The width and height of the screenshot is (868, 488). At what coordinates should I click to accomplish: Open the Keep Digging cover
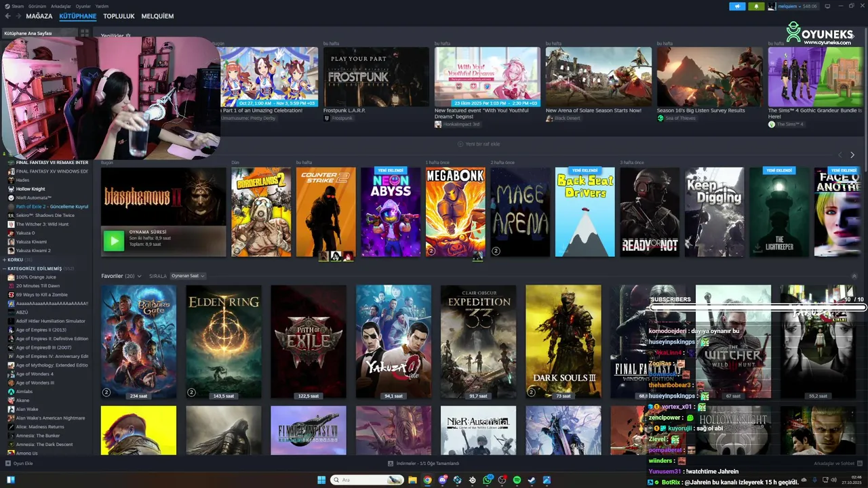(715, 212)
